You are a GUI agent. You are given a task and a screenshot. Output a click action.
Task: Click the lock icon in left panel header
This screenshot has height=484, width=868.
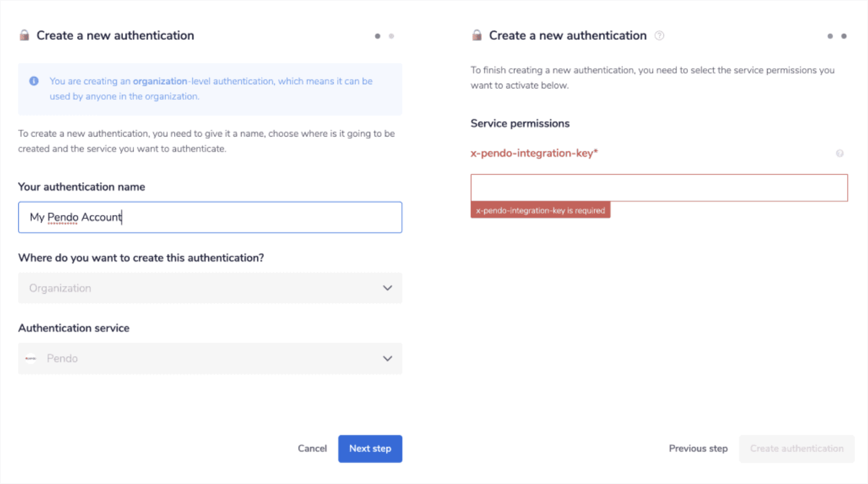coord(24,35)
